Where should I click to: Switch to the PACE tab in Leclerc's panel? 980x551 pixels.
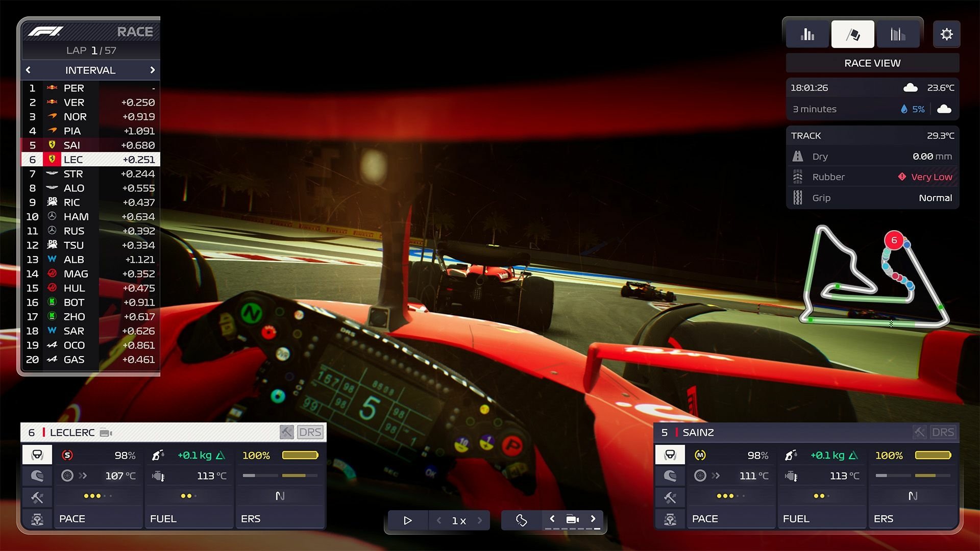pyautogui.click(x=72, y=519)
